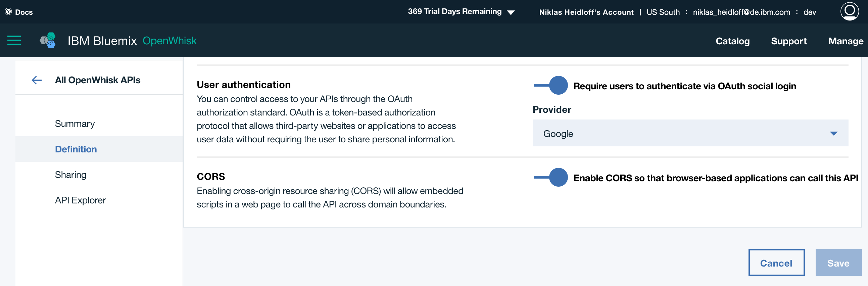
Task: Click the Docs help question icon
Action: [8, 11]
